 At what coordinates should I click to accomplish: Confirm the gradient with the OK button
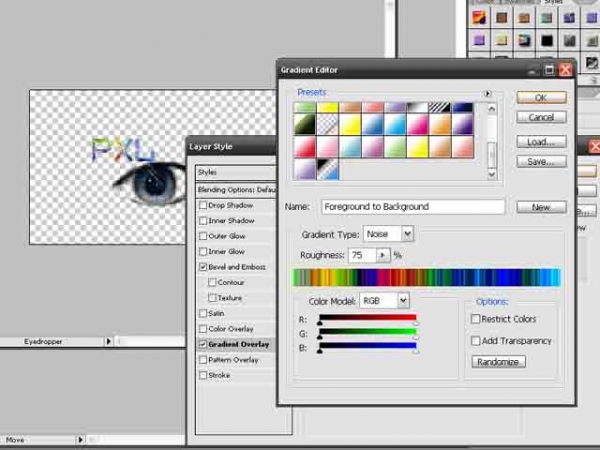541,98
